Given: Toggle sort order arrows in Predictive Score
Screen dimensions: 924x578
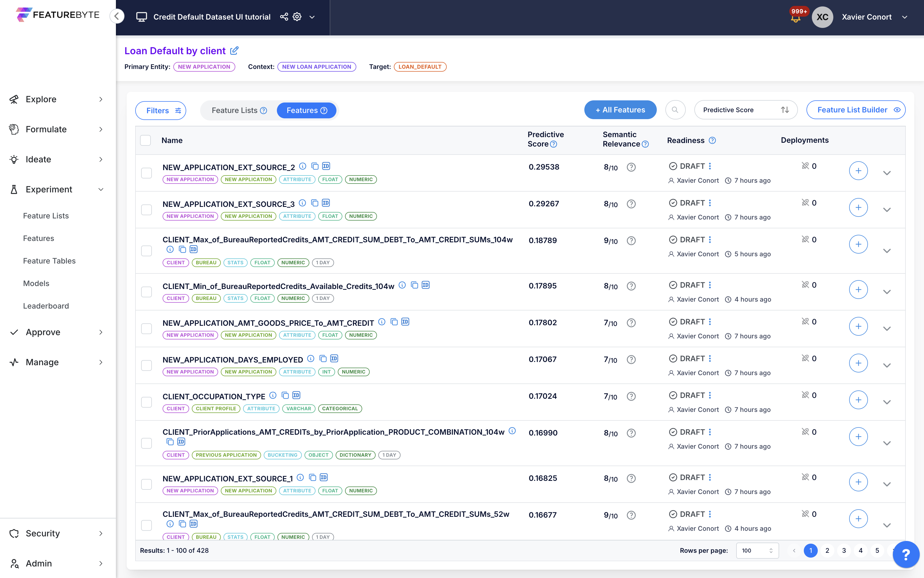Looking at the screenshot, I should point(784,110).
